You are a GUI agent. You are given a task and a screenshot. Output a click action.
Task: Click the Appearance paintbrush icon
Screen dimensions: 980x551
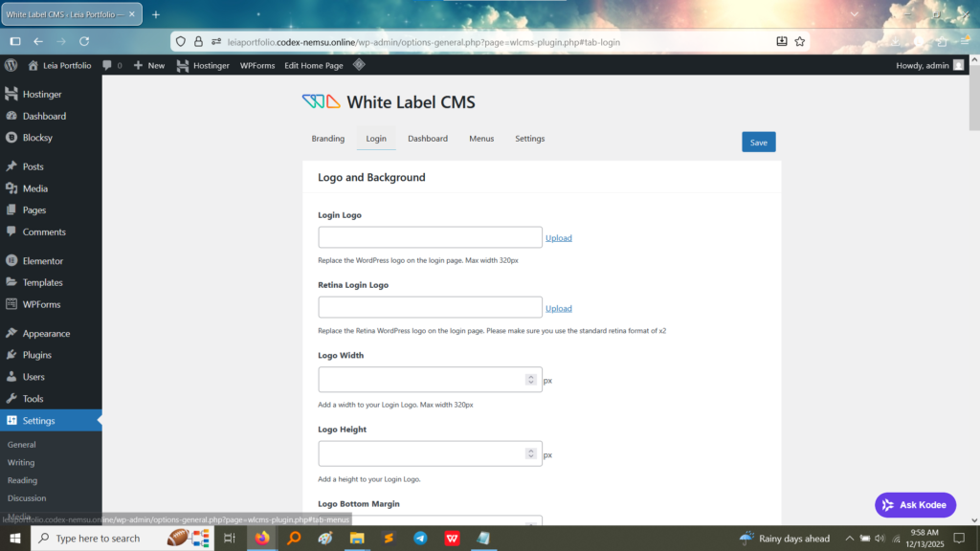11,333
